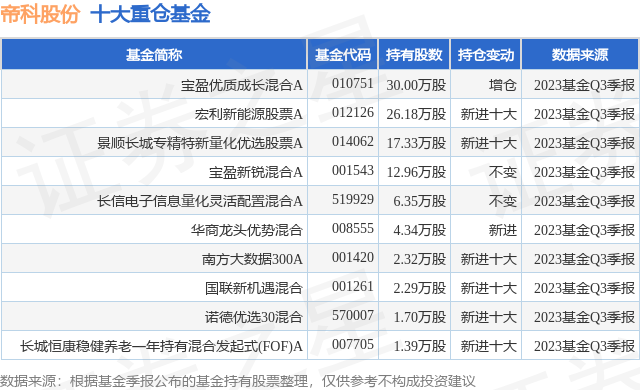Click 2023基金Q3季报 in the 570007 row
This screenshot has width=640, height=390.
[584, 317]
